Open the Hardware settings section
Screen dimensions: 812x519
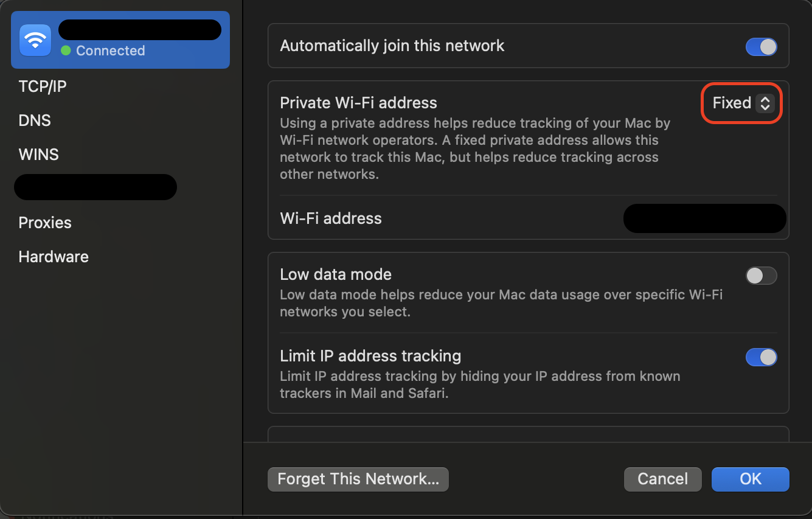(54, 256)
